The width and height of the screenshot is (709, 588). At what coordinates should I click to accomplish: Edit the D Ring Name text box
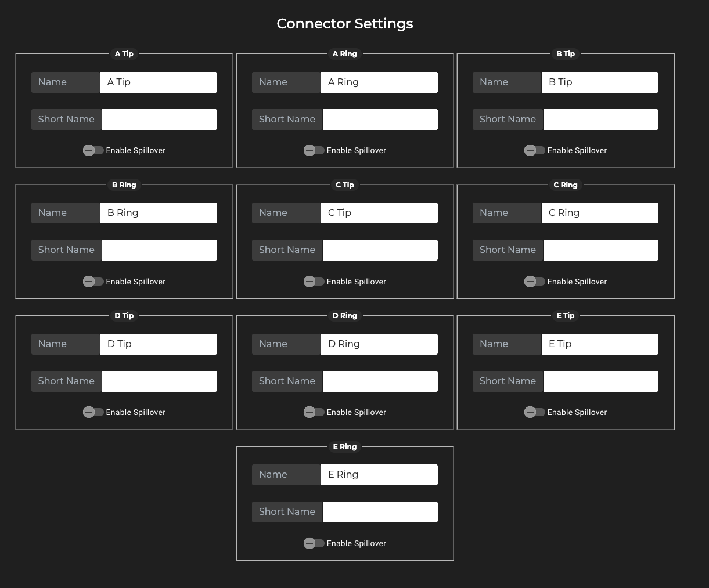[x=379, y=344]
